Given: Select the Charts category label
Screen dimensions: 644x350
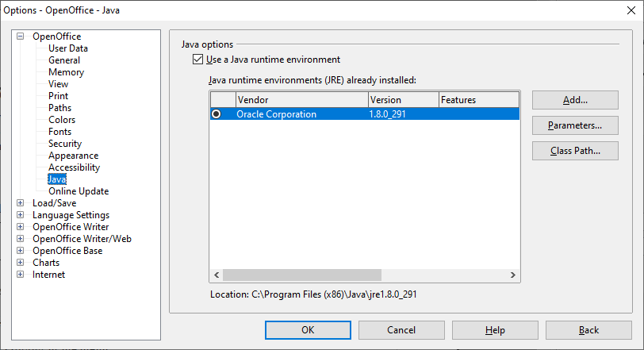Looking at the screenshot, I should tap(46, 263).
